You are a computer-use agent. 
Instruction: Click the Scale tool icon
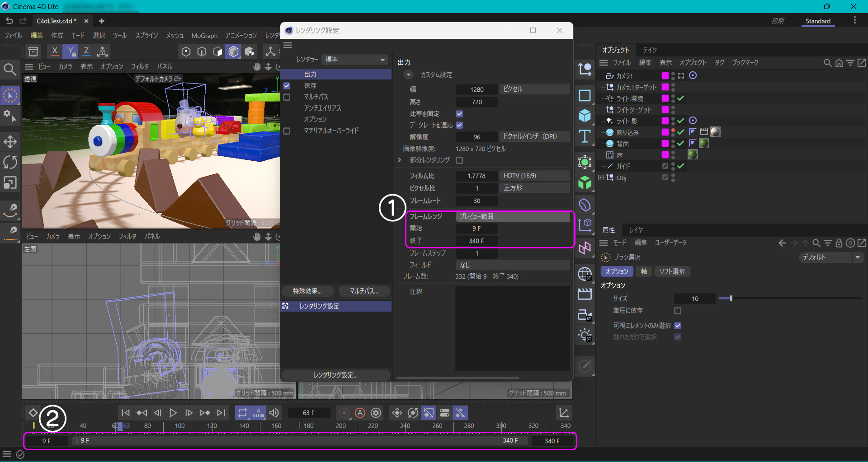coord(10,182)
